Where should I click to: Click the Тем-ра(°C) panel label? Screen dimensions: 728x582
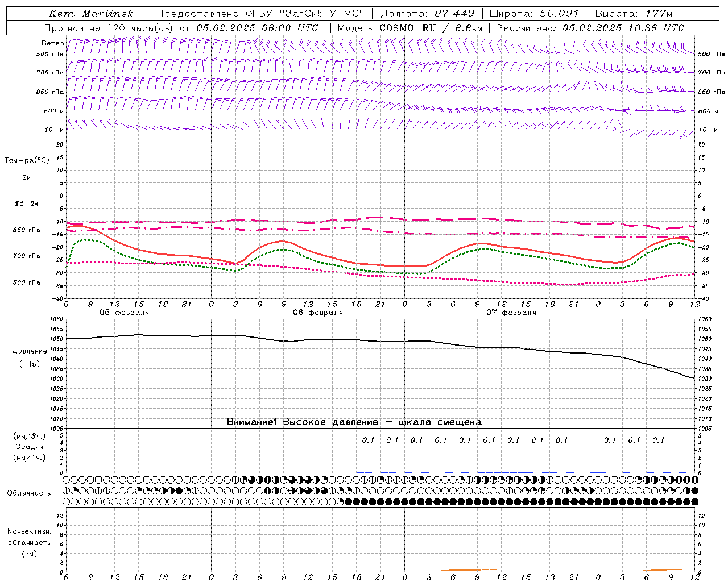[27, 161]
